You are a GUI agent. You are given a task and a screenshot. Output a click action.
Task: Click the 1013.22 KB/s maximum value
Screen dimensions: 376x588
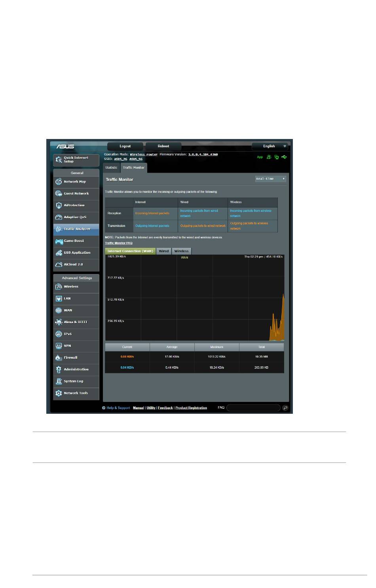pyautogui.click(x=217, y=357)
